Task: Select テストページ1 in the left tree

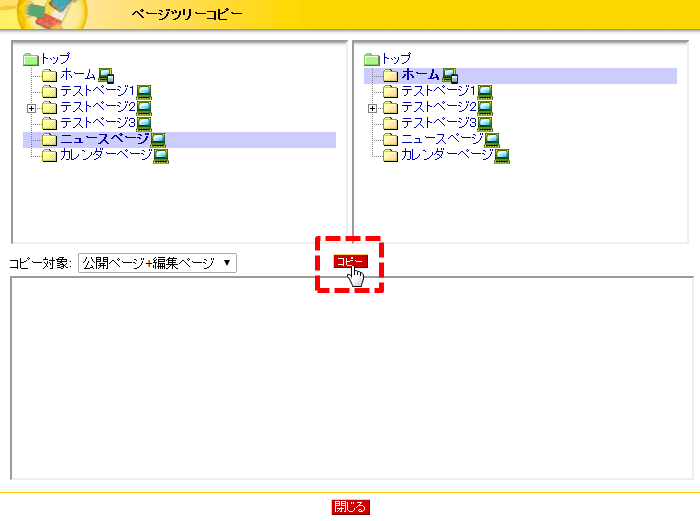Action: [x=97, y=91]
